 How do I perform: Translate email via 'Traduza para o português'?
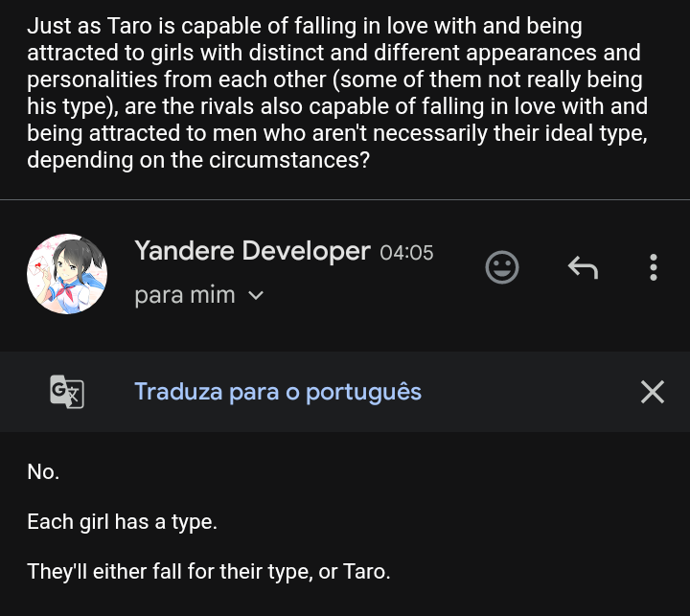tap(278, 391)
